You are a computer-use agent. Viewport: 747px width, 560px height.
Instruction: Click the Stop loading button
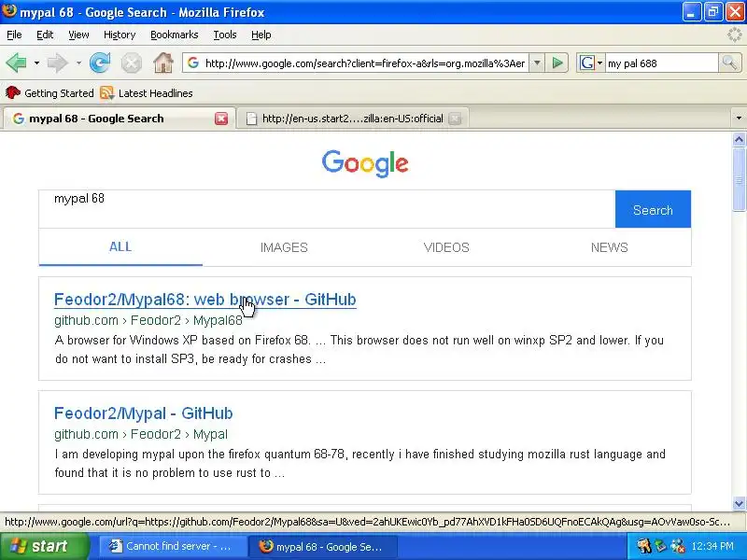pos(132,63)
